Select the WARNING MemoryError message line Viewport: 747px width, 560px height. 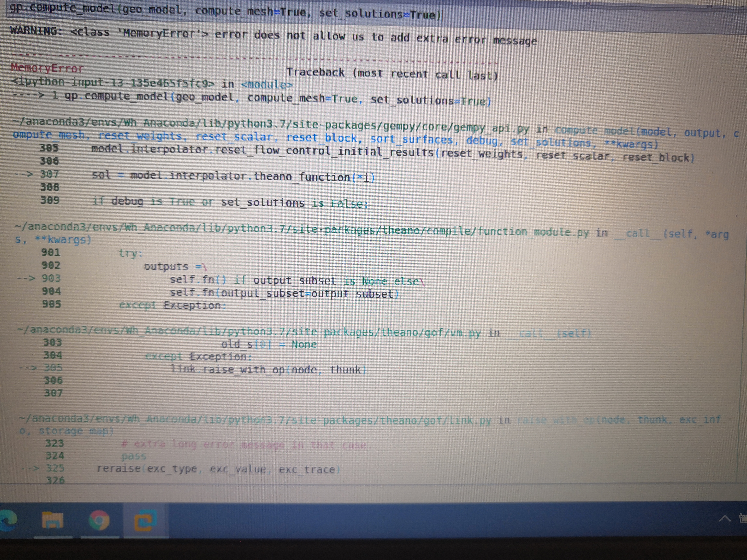273,36
